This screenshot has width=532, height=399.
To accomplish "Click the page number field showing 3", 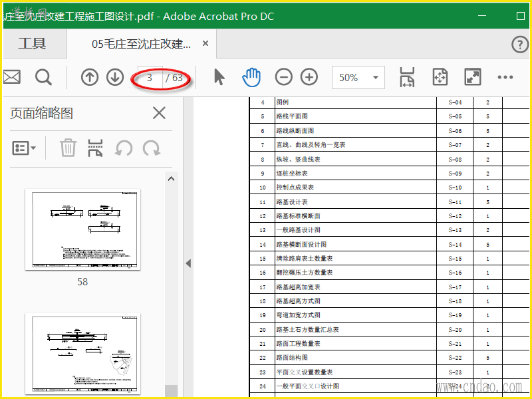I will click(x=150, y=78).
